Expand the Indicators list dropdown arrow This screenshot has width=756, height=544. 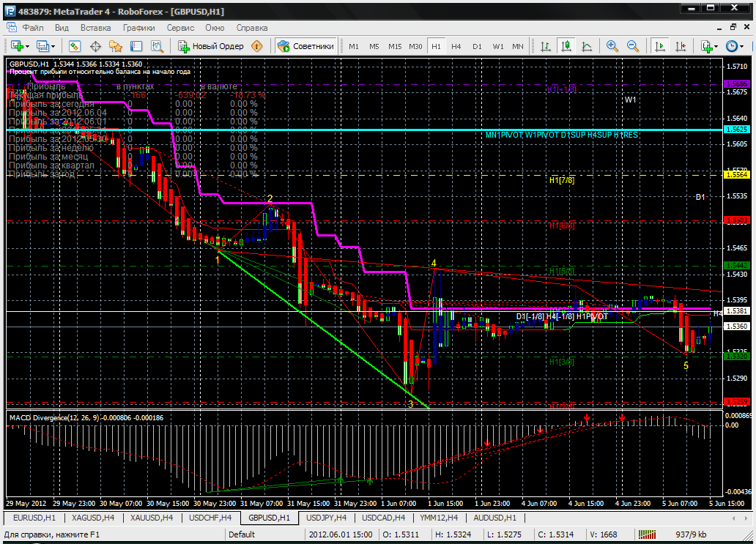point(716,47)
